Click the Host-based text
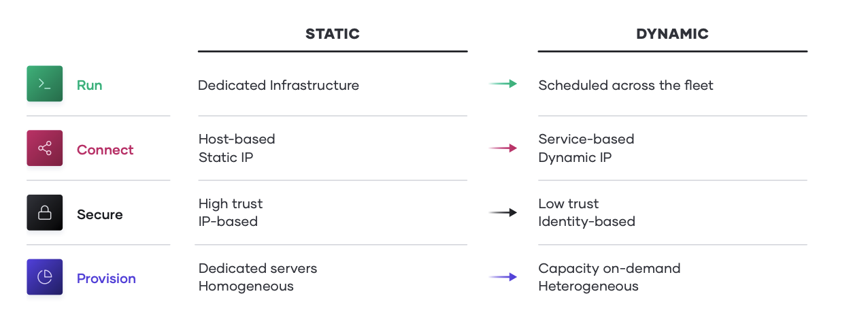 (x=237, y=139)
